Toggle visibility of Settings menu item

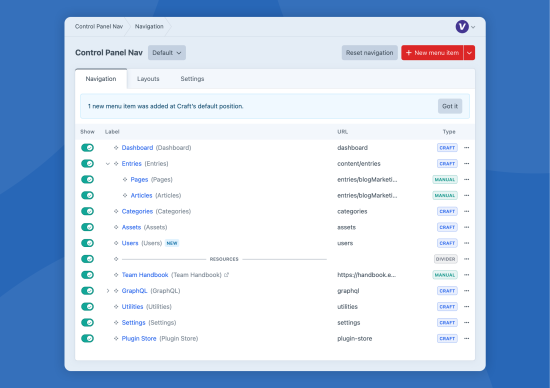pyautogui.click(x=87, y=323)
